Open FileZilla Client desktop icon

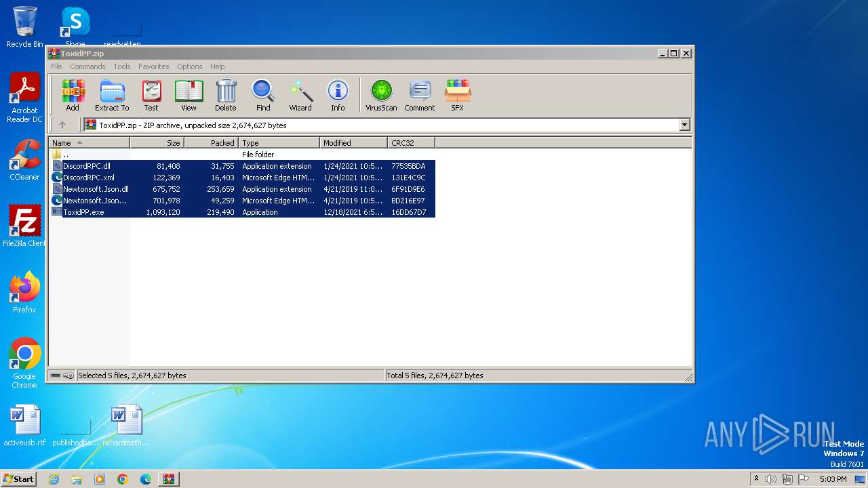tap(24, 226)
